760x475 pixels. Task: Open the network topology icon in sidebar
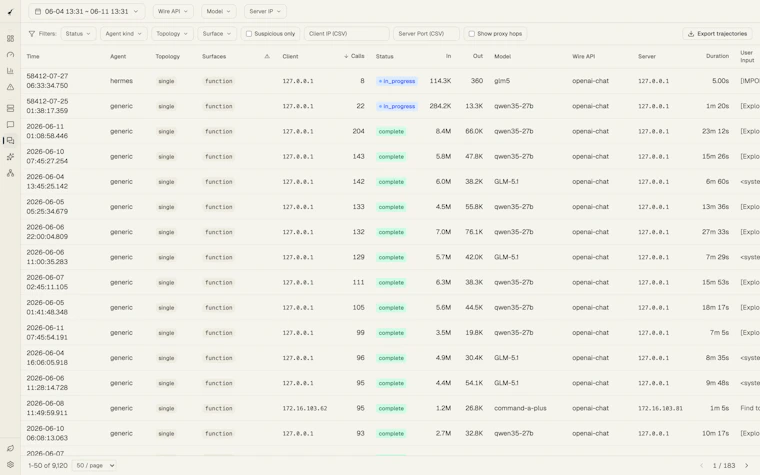click(x=10, y=173)
